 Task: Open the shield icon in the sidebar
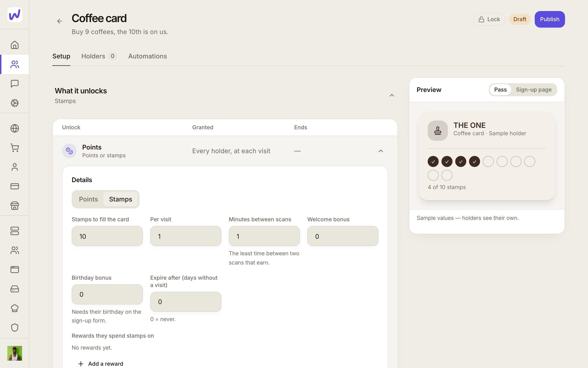pyautogui.click(x=14, y=328)
